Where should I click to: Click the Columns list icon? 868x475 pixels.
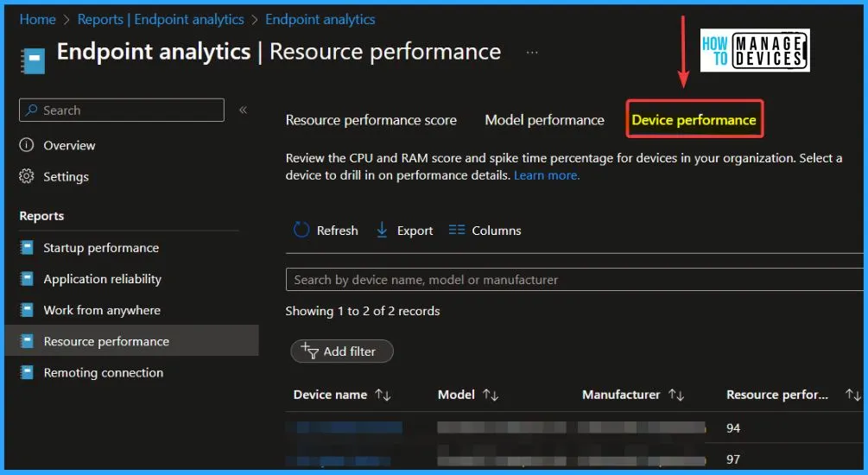pos(457,230)
